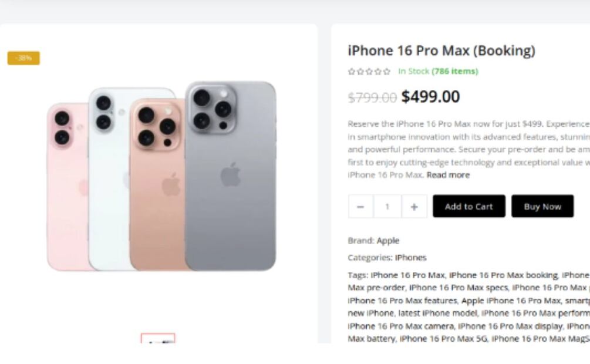This screenshot has width=590, height=364.
Task: Expand description via Read more link
Action: click(x=448, y=175)
